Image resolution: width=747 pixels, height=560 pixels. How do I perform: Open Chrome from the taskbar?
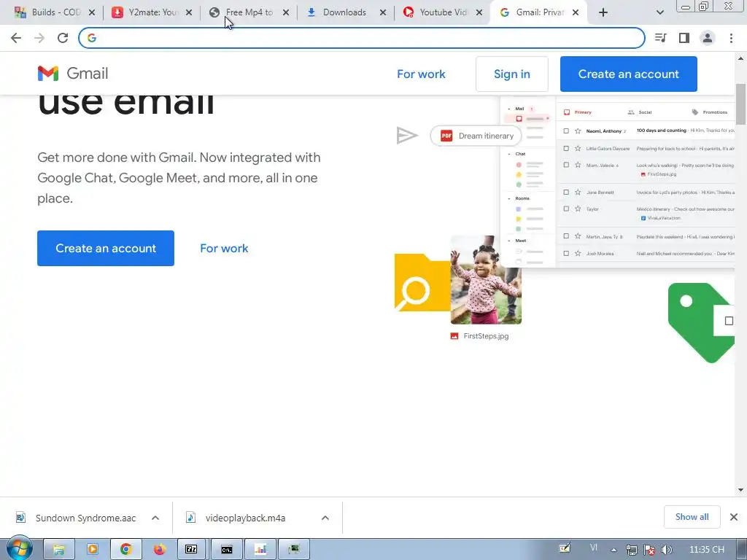pos(125,550)
